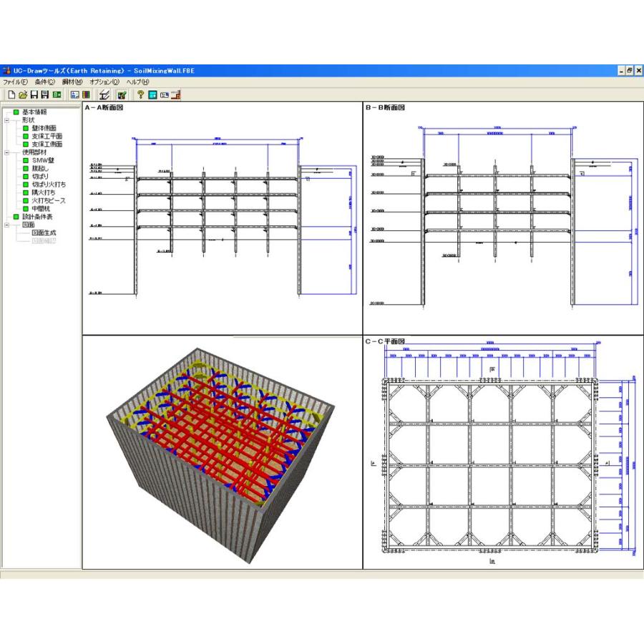Open a file using the folder icon
The height and width of the screenshot is (644, 644).
coord(23,95)
